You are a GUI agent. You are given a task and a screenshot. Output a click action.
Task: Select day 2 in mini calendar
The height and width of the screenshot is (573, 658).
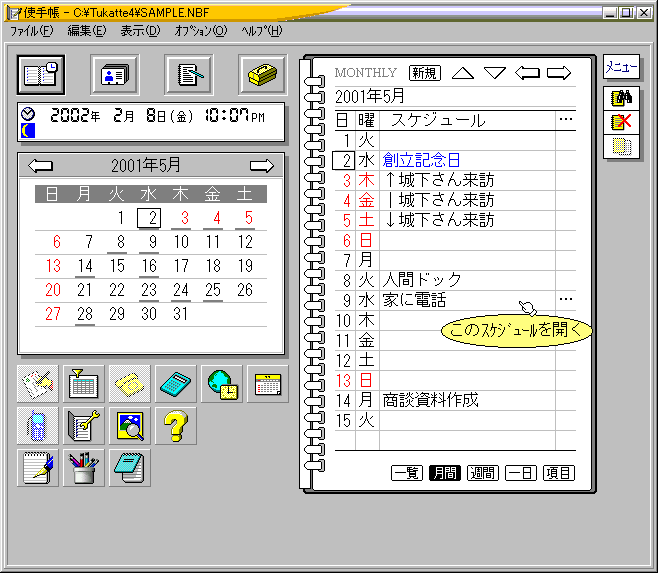click(149, 218)
